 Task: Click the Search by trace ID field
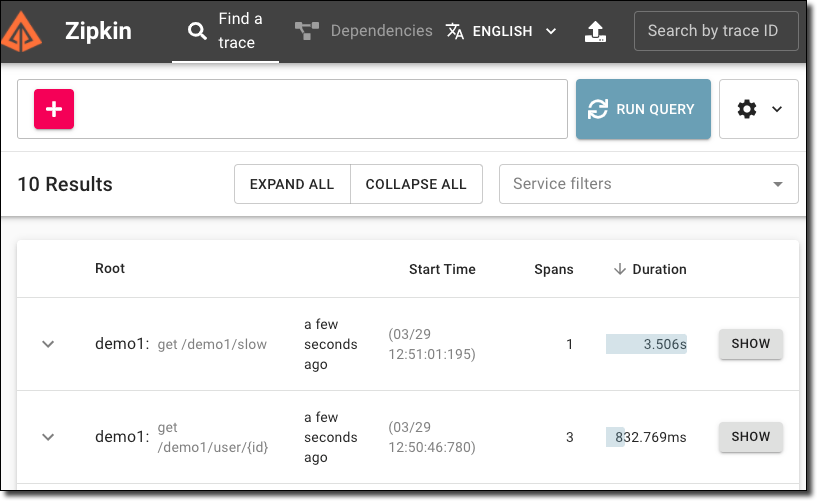click(716, 31)
